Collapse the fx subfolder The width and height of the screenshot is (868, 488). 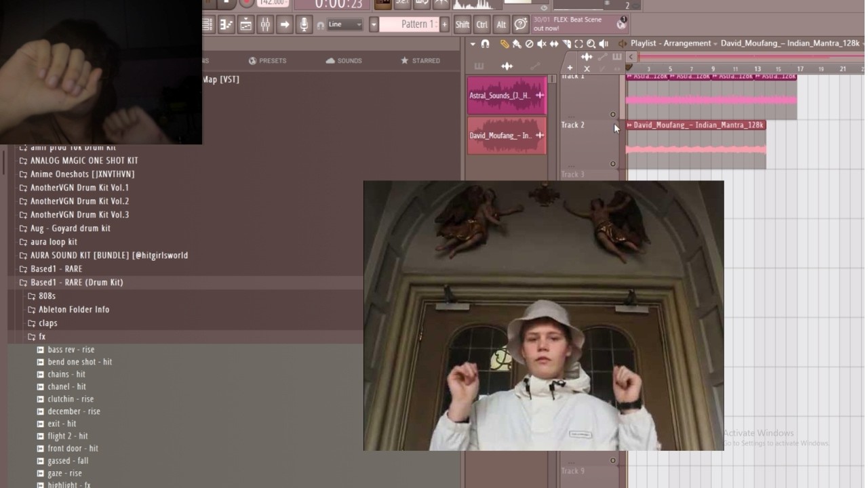tap(37, 337)
